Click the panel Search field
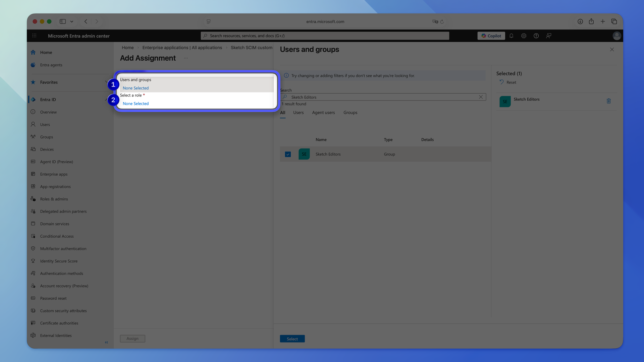644x362 pixels. coord(383,97)
